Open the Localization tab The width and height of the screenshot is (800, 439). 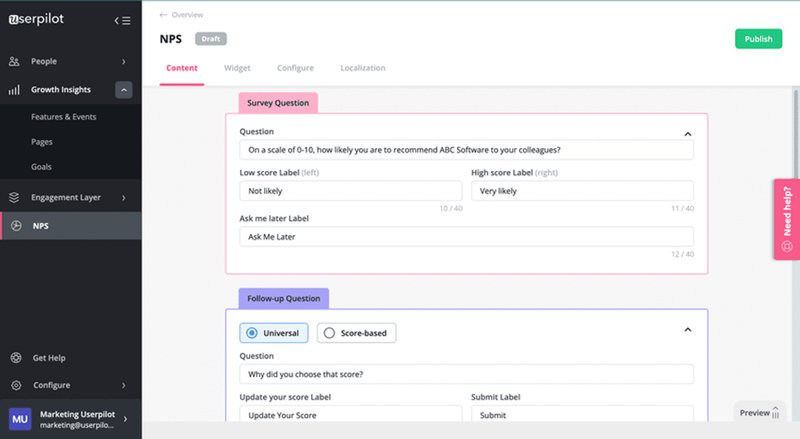[363, 68]
